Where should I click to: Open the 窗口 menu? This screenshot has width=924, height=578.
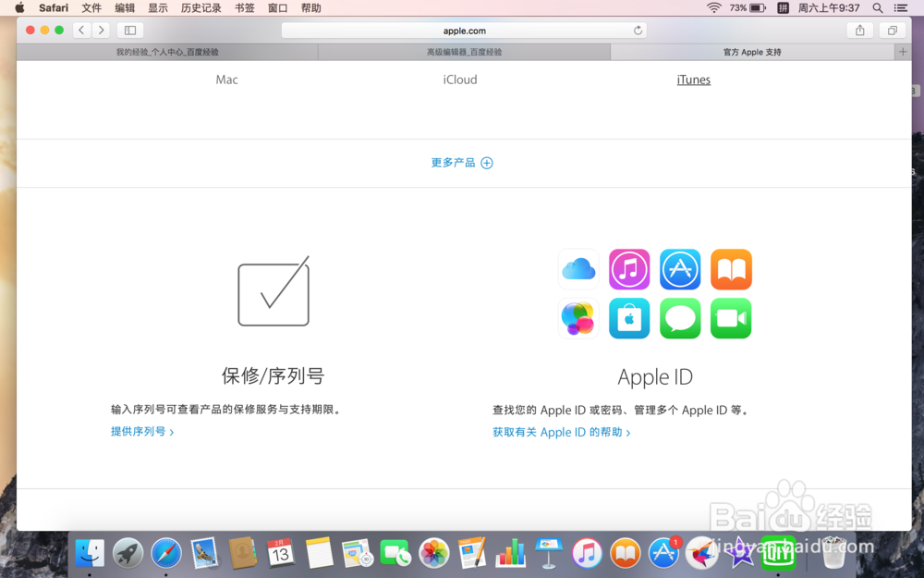click(277, 7)
